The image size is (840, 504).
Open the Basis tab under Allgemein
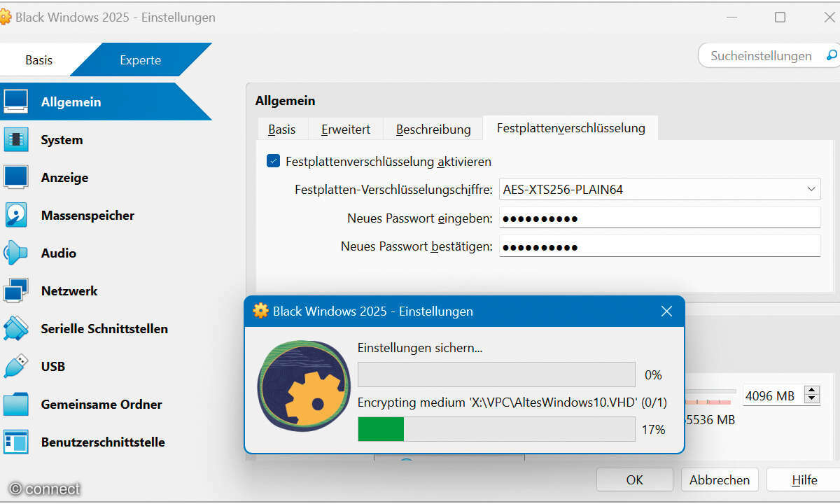coord(282,129)
